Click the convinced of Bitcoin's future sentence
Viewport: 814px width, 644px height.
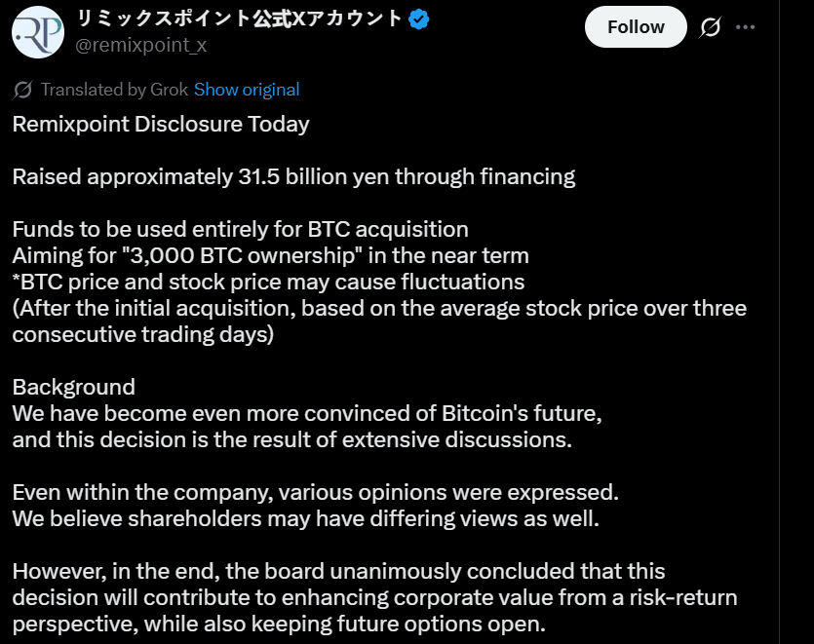[x=307, y=414]
